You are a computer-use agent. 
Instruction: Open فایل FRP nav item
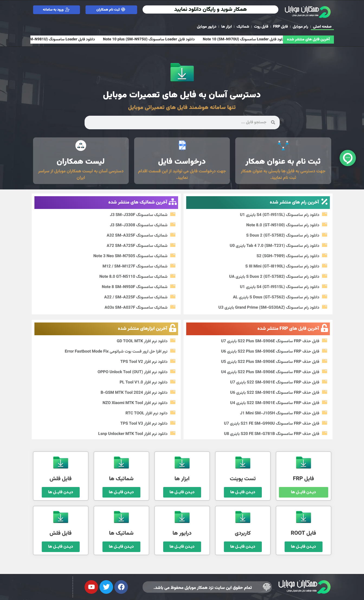pyautogui.click(x=280, y=26)
